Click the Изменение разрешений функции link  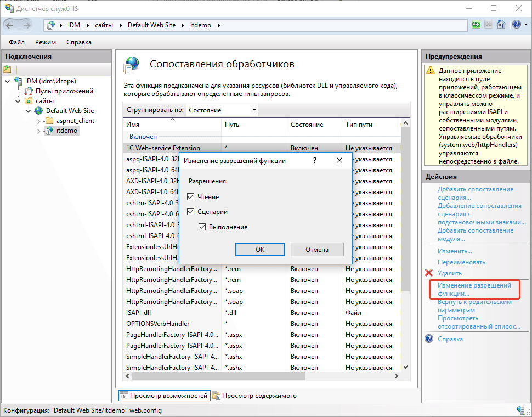[x=474, y=290]
